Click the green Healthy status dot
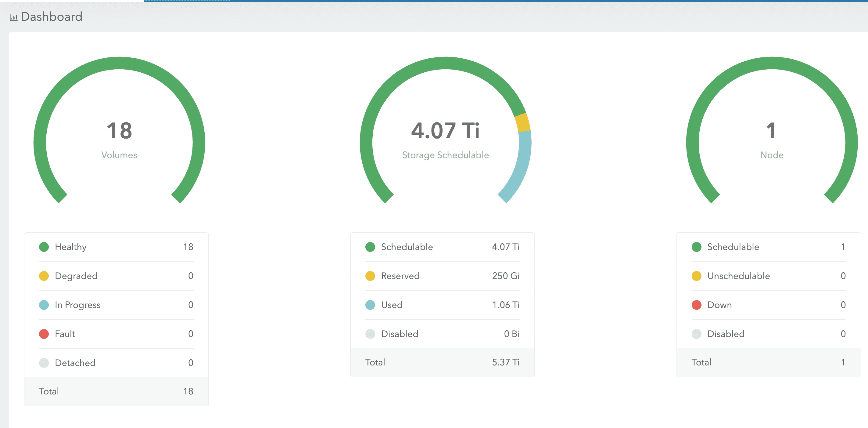The height and width of the screenshot is (428, 868). coord(44,247)
